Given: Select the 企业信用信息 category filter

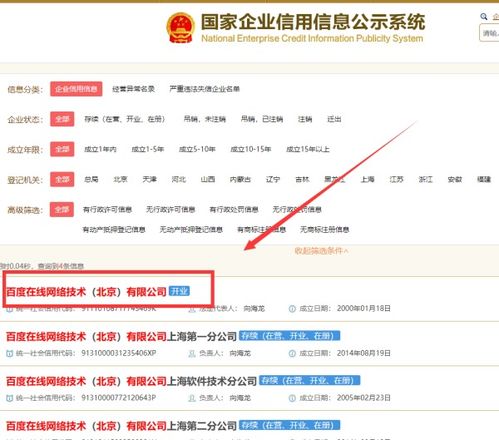Looking at the screenshot, I should [76, 89].
